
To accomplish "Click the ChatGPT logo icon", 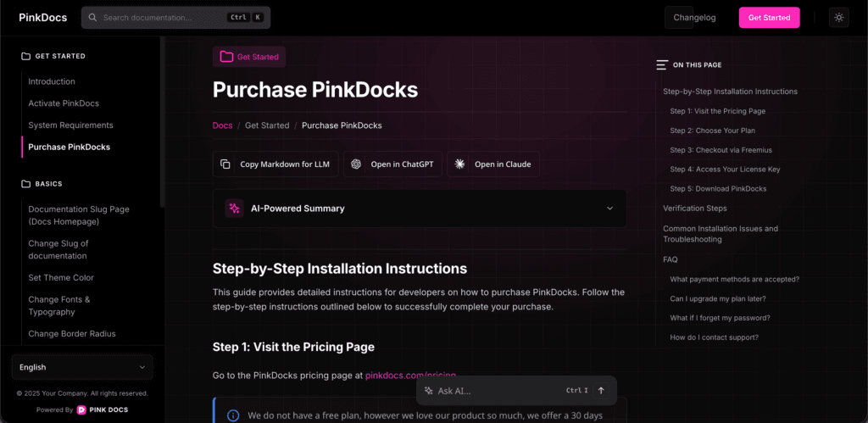I will [357, 164].
